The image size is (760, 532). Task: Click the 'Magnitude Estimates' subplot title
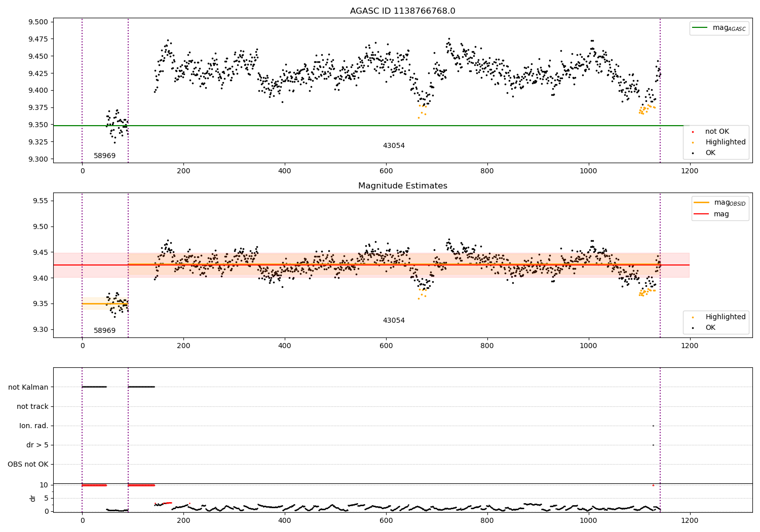(402, 186)
